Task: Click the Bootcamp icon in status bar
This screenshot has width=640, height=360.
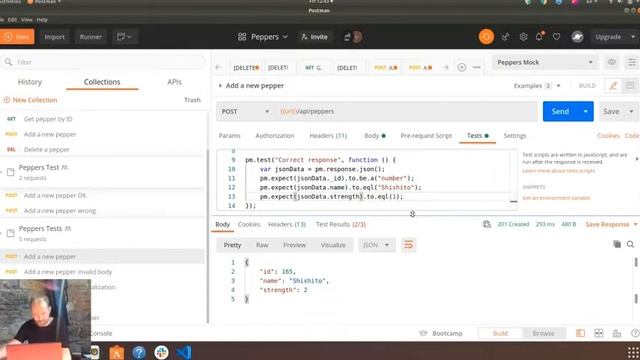Action: tap(424, 333)
